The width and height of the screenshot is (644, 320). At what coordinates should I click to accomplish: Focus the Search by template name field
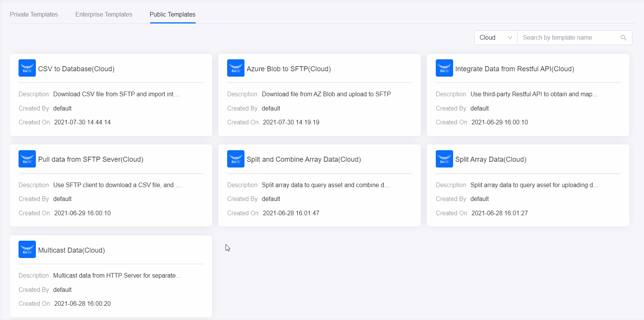569,38
